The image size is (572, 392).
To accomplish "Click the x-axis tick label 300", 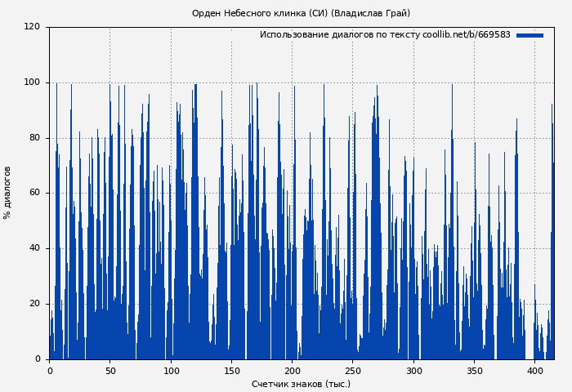I will [413, 371].
